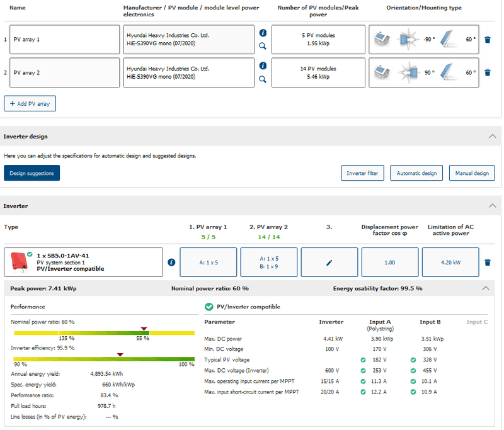Switch to Manual design
This screenshot has height=430, width=504.
(x=471, y=173)
